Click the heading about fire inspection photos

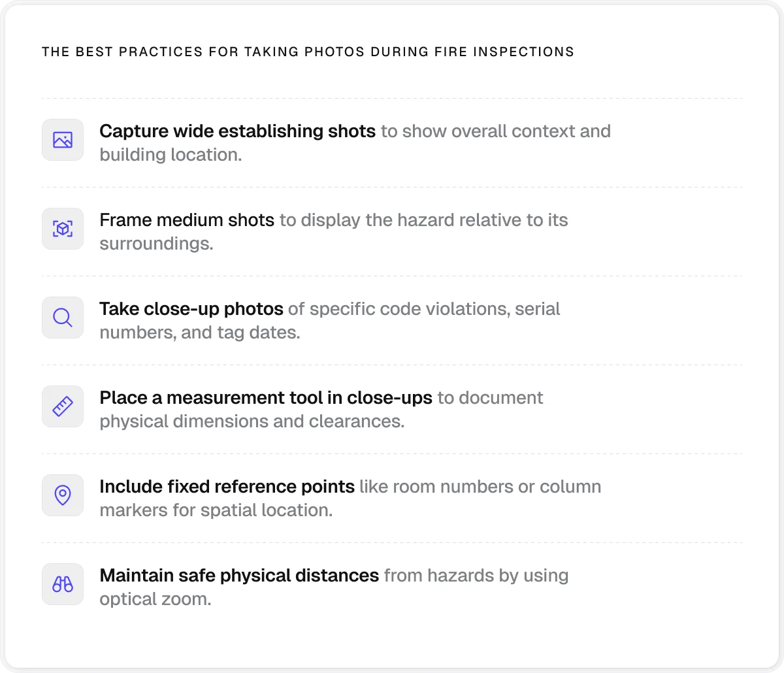308,52
